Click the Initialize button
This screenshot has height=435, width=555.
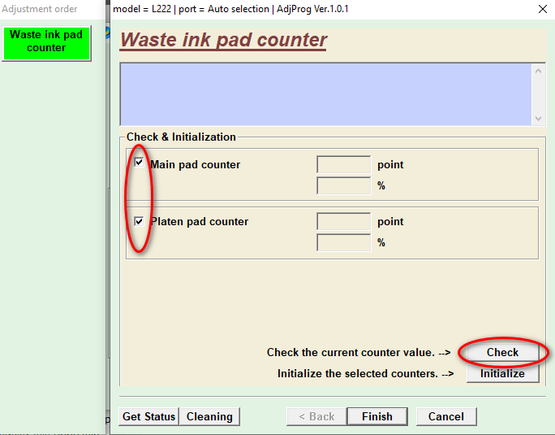point(502,373)
